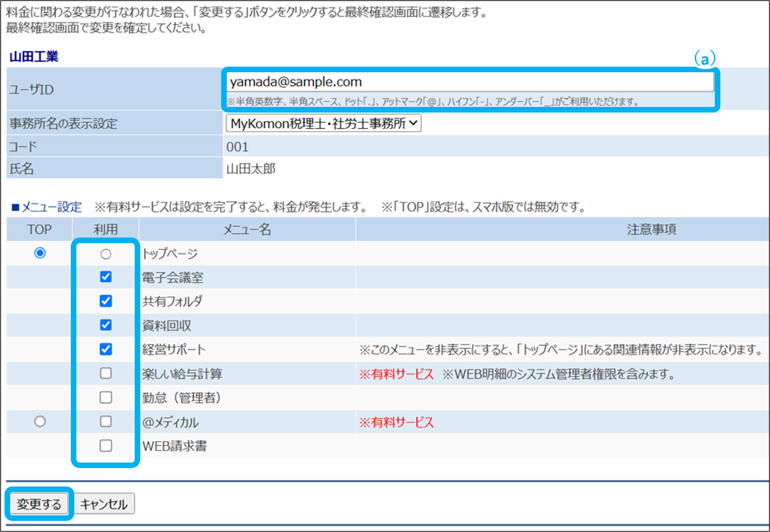Select the TOP radio for @メディカル
The width and height of the screenshot is (770, 532).
click(40, 422)
